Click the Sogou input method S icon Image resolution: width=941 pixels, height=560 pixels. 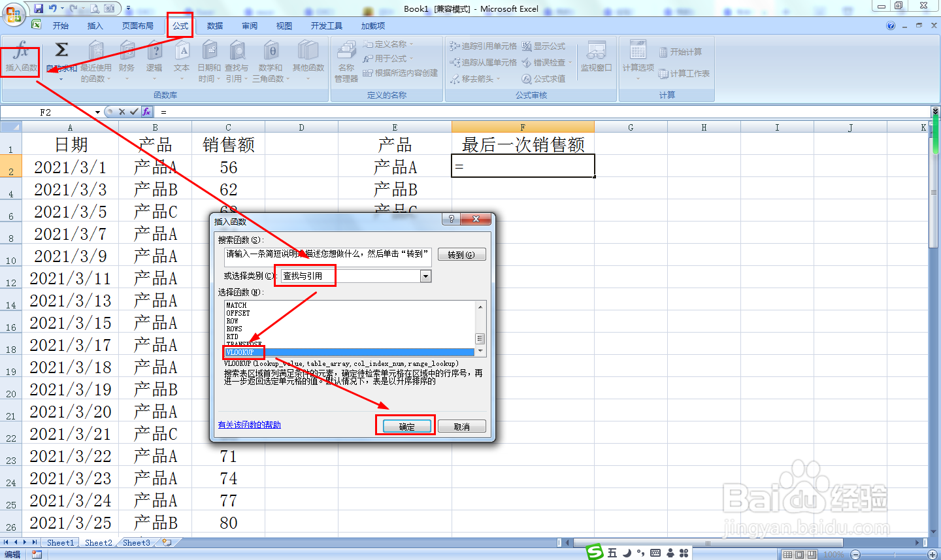pos(595,552)
